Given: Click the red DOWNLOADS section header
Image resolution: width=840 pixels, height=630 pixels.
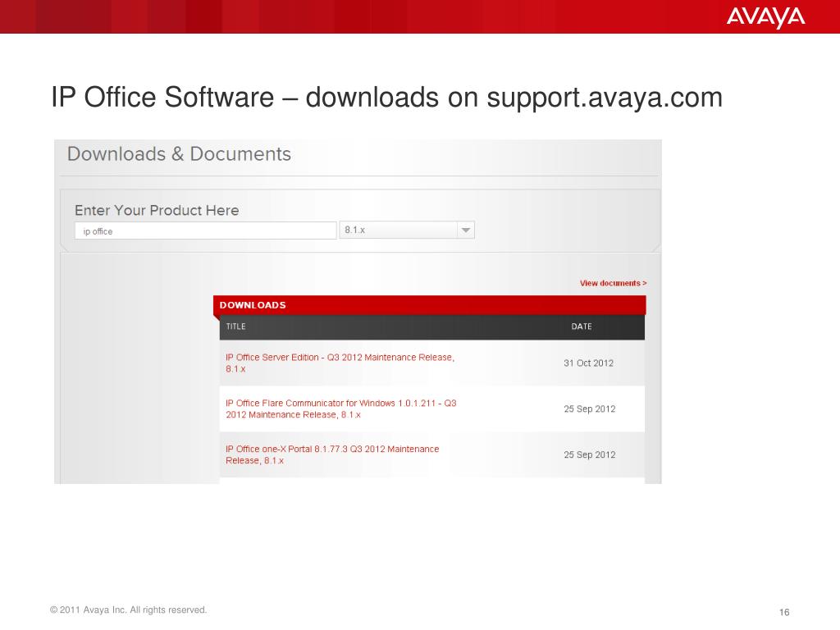Looking at the screenshot, I should pos(430,305).
